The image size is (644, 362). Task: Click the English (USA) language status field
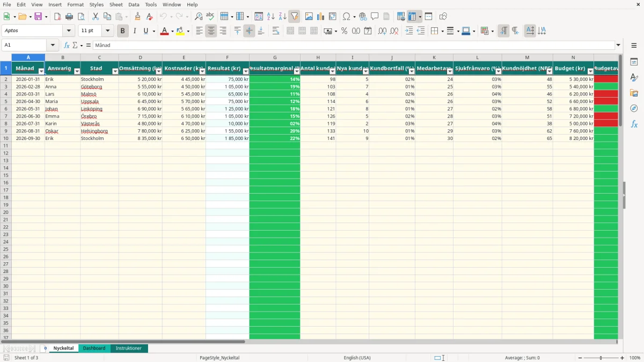point(357,358)
